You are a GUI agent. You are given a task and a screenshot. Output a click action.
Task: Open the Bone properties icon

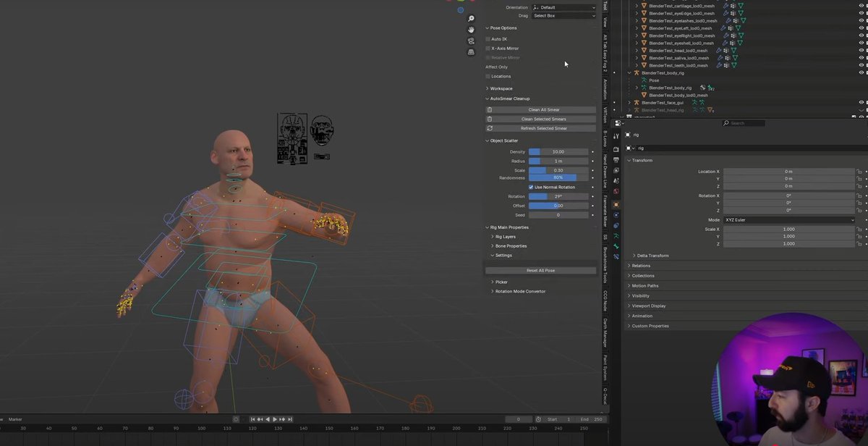[x=616, y=246]
